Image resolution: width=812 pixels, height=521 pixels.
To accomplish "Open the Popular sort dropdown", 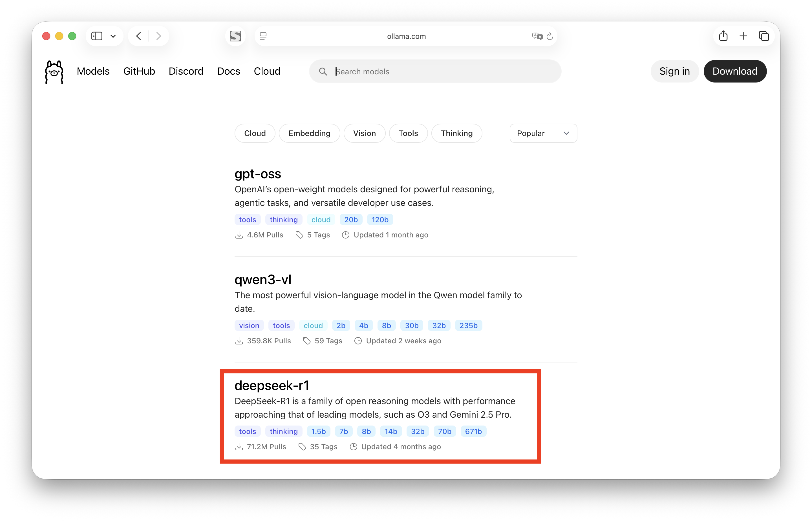I will tap(543, 133).
